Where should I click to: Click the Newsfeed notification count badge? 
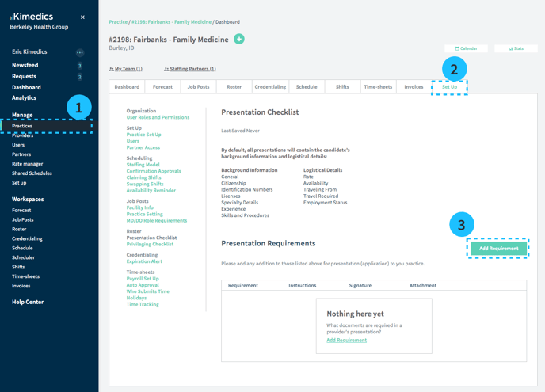[80, 66]
